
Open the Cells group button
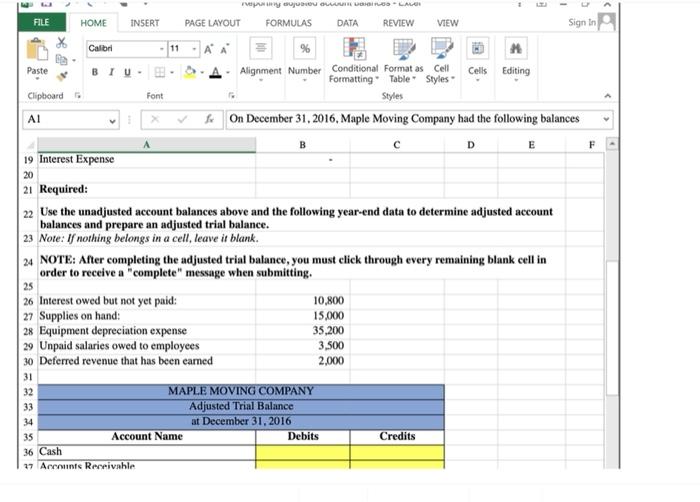[x=477, y=60]
